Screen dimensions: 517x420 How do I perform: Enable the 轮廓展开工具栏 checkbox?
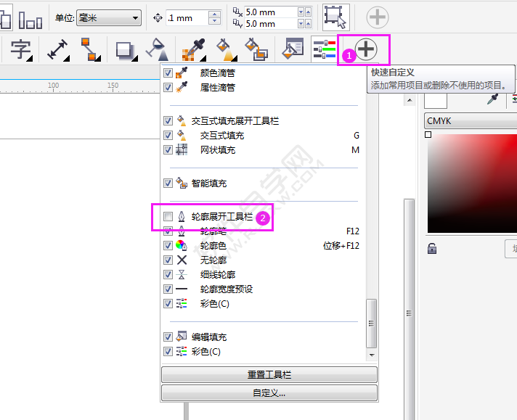168,216
